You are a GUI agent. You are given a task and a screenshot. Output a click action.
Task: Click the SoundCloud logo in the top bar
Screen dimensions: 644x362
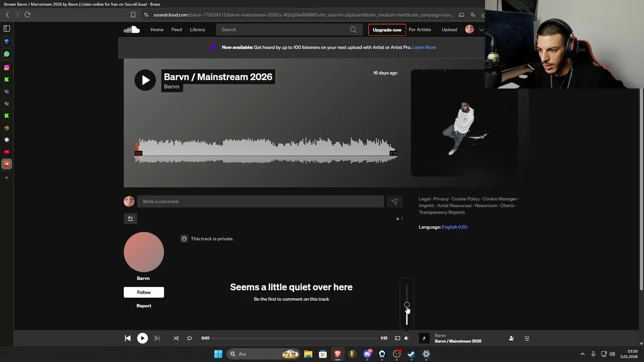tap(132, 30)
